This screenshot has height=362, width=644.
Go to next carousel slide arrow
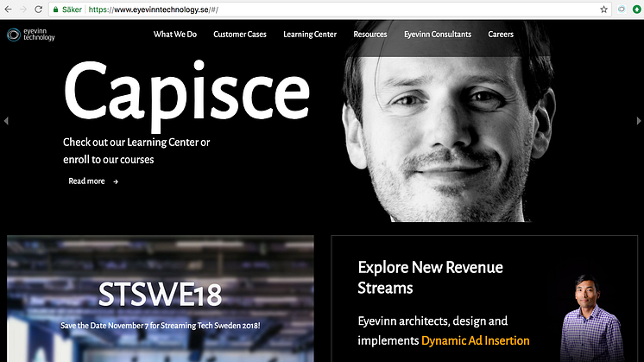638,121
